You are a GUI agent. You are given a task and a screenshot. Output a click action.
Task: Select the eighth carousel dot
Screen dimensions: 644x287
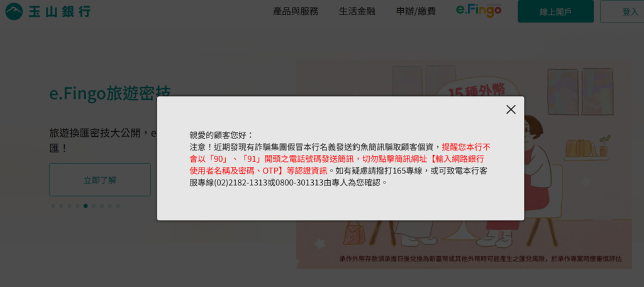click(110, 206)
